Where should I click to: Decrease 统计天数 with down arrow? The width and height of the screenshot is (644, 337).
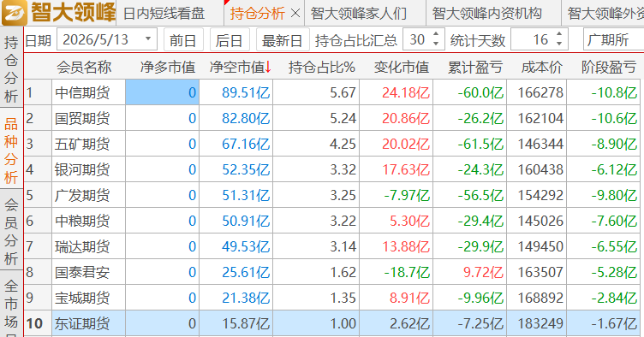[559, 44]
